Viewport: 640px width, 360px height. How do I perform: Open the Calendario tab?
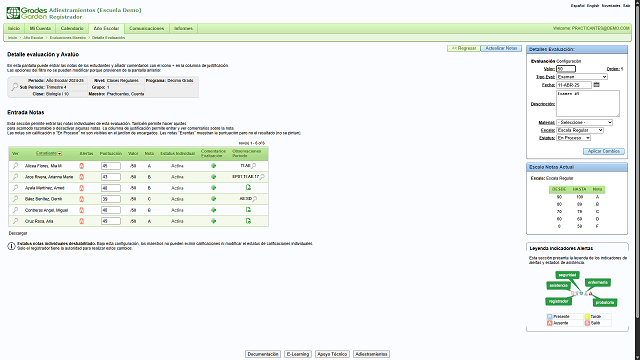72,28
